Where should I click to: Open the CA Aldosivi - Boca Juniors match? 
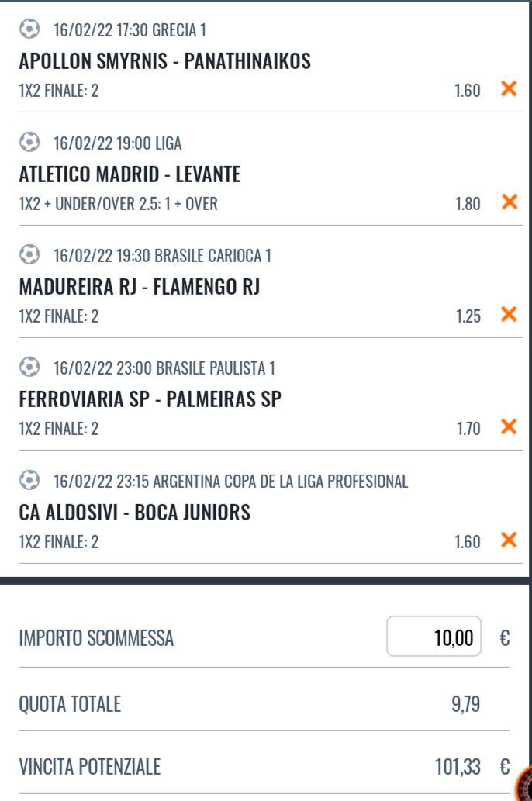pyautogui.click(x=135, y=513)
